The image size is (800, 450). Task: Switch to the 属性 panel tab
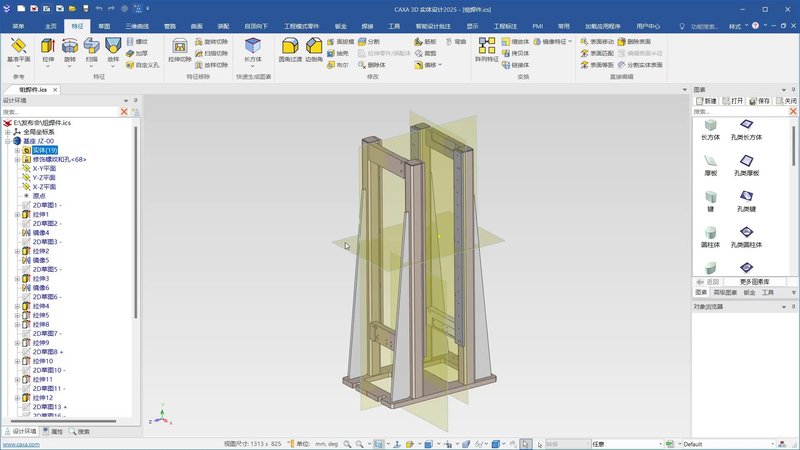coord(53,432)
